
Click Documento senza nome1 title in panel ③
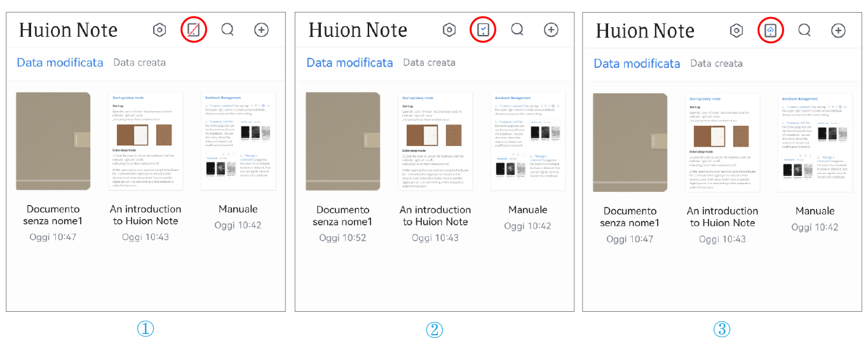click(x=629, y=217)
